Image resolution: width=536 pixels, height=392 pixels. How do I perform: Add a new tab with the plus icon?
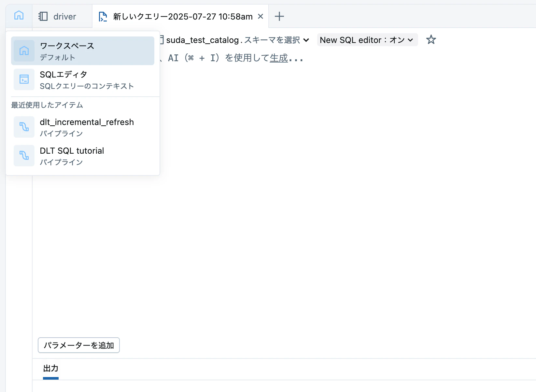pos(279,16)
